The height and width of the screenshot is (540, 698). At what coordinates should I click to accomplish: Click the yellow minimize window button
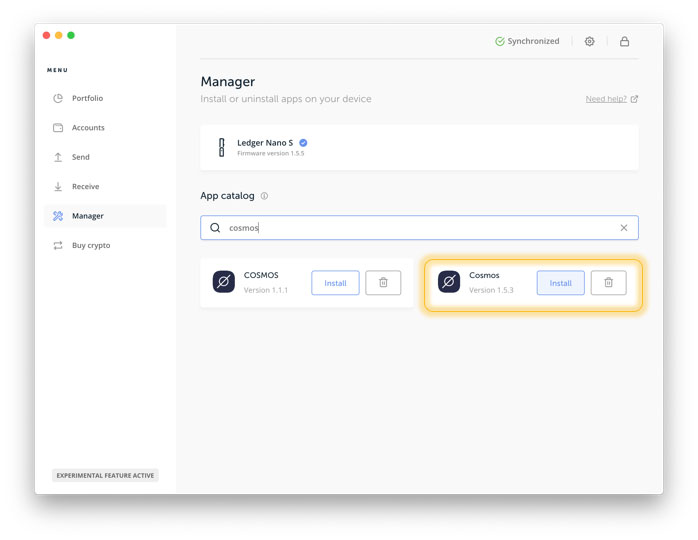tap(58, 35)
